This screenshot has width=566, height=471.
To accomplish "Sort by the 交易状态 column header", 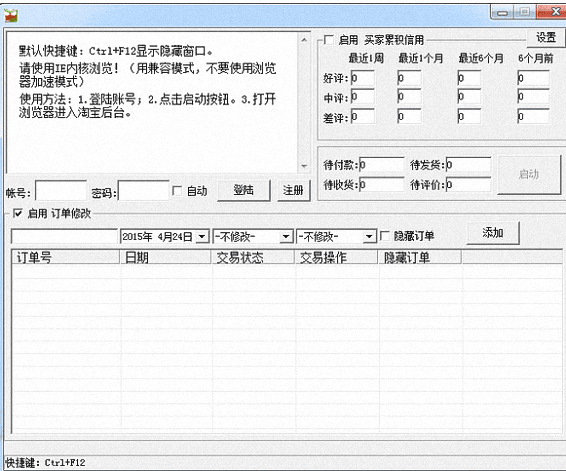I will tap(253, 257).
